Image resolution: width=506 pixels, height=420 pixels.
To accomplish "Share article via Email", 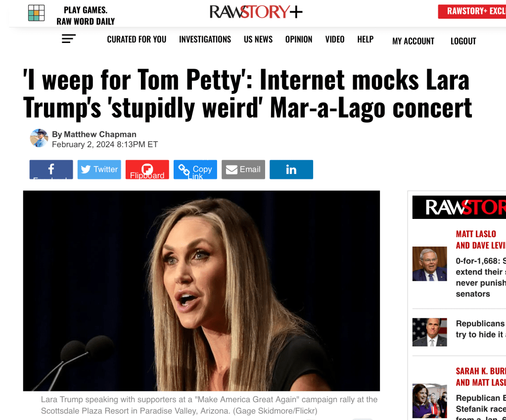I will [x=243, y=169].
